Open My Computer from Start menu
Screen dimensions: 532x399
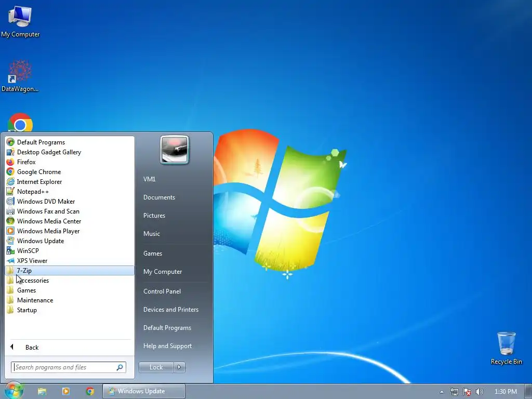pos(163,271)
